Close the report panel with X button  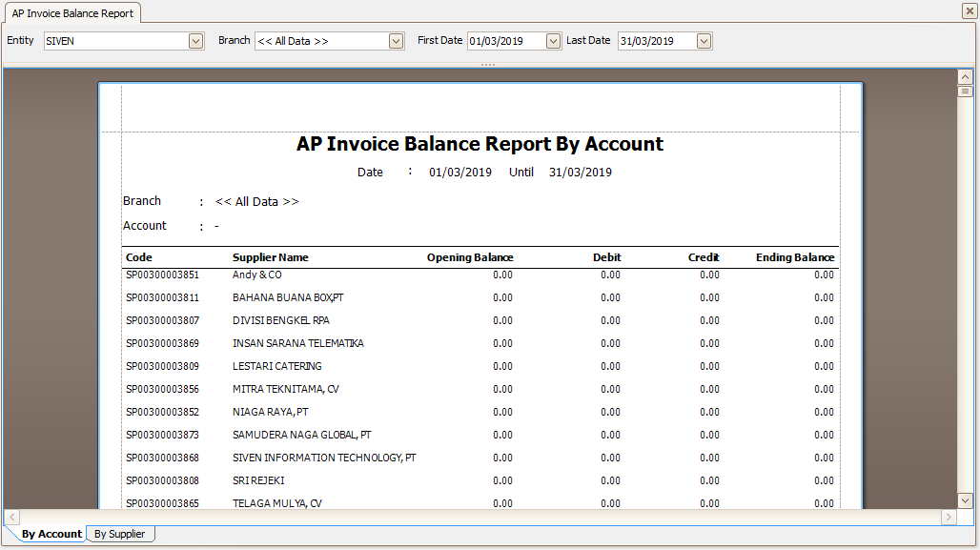[970, 10]
